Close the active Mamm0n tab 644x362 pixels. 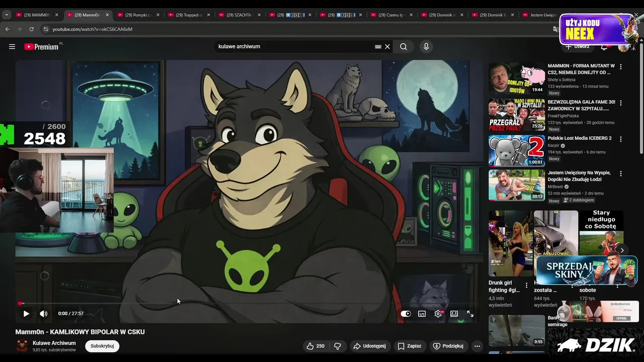pyautogui.click(x=107, y=15)
